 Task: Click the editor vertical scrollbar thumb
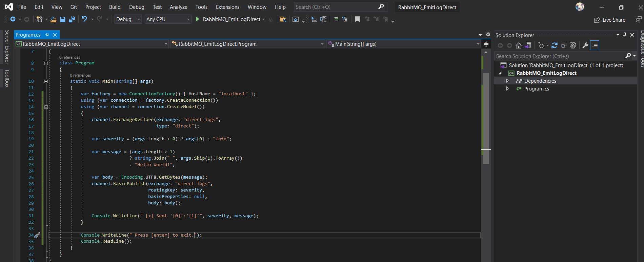486,119
